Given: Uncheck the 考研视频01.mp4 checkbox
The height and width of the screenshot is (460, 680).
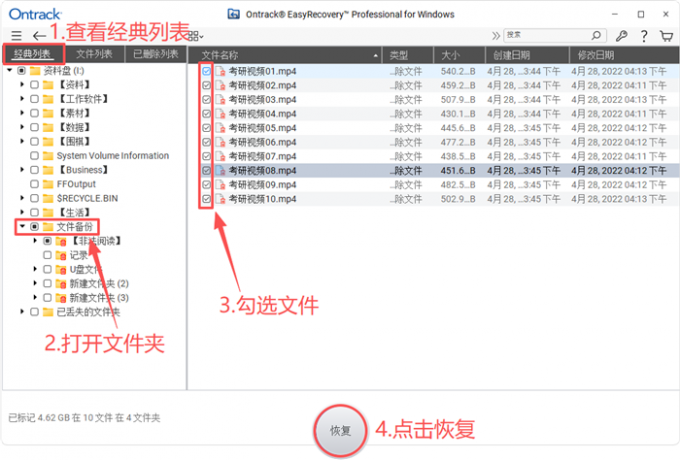Looking at the screenshot, I should (206, 71).
